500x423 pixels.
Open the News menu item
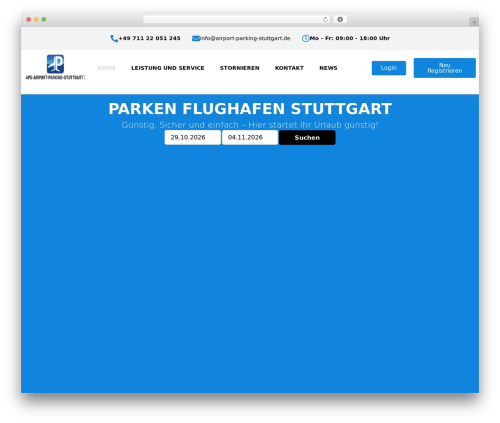[328, 68]
